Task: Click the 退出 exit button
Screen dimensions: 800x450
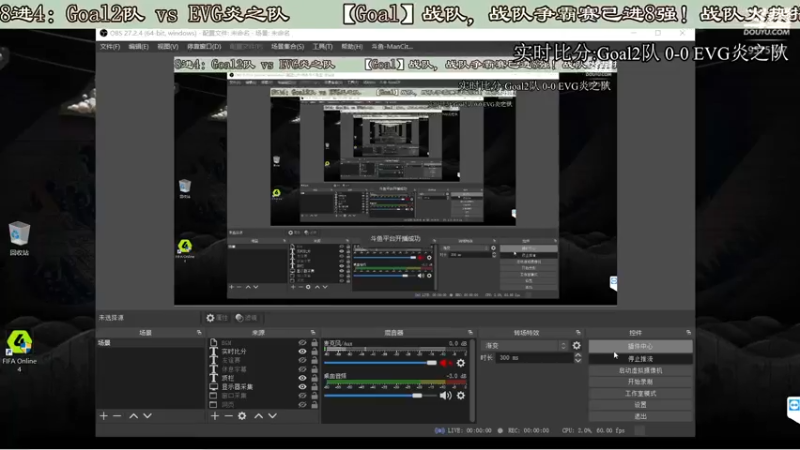Action: pyautogui.click(x=640, y=416)
